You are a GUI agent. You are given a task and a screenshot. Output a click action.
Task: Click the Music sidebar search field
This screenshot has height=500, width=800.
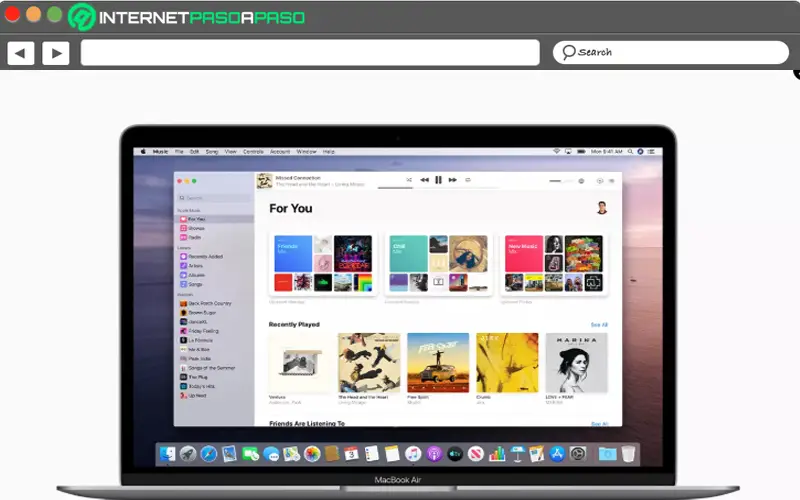click(x=214, y=198)
